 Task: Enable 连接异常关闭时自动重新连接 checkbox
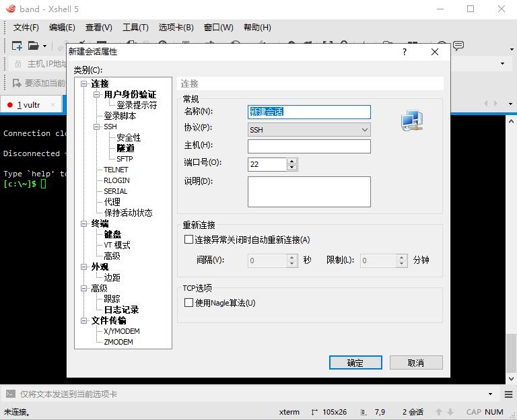coord(188,240)
